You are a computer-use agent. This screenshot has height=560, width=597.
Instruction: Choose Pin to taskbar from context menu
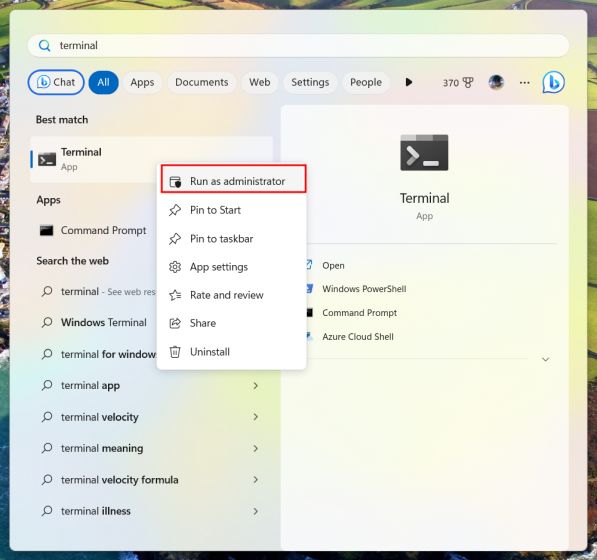pos(231,239)
